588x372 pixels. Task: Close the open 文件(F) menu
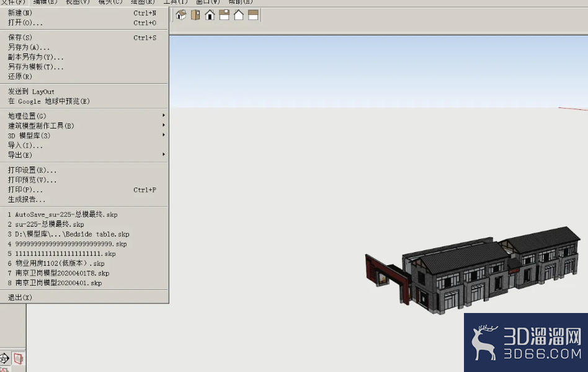pos(13,2)
